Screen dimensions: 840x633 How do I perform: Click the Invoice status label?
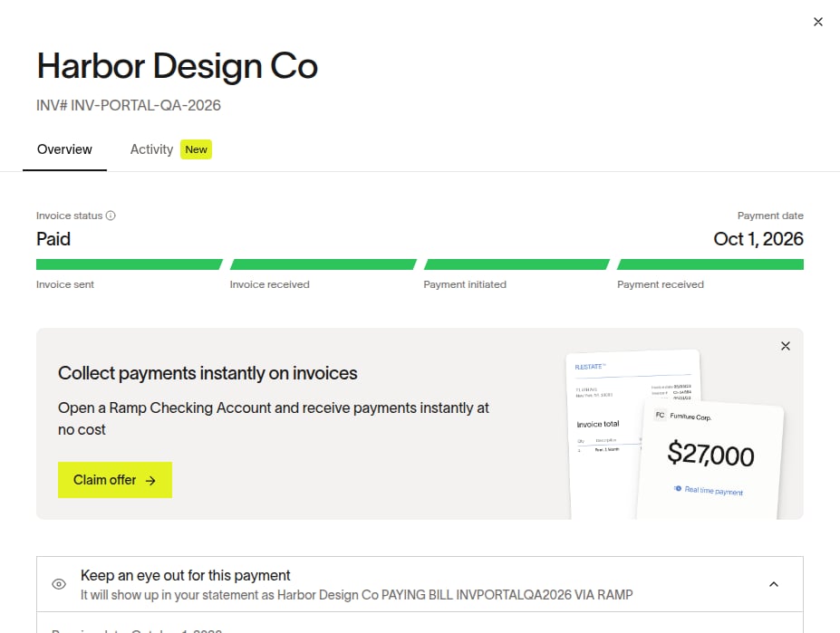[69, 216]
